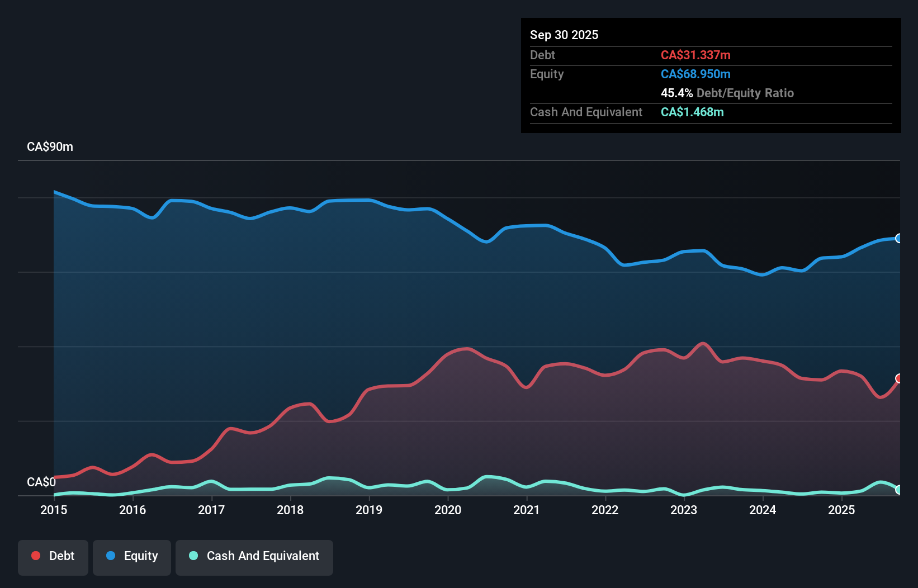
Task: Click the teal Cash And Equivalent legend dot
Action: pyautogui.click(x=193, y=556)
